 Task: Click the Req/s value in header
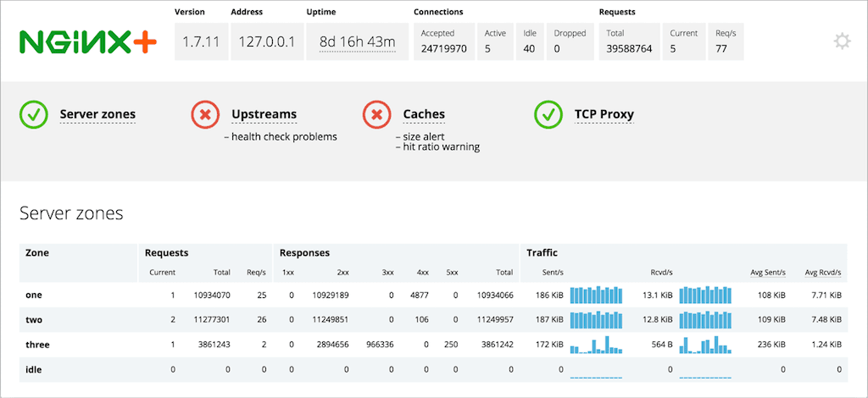(x=722, y=49)
